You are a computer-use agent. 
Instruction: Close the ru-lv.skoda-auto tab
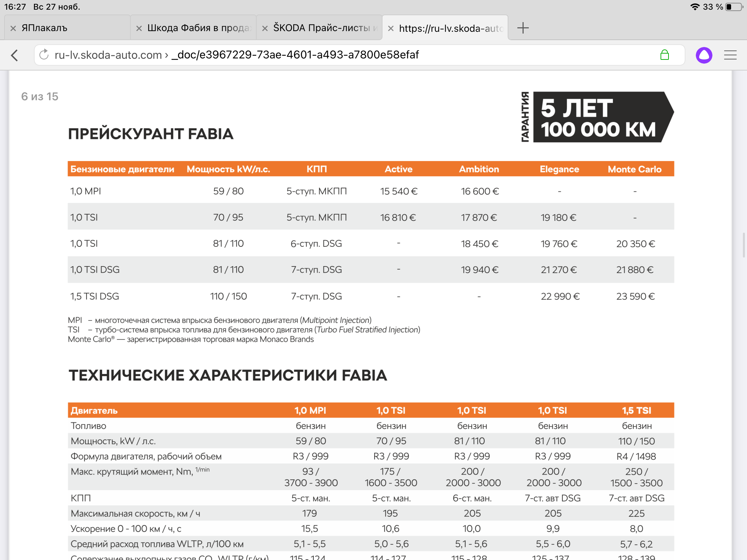click(391, 28)
